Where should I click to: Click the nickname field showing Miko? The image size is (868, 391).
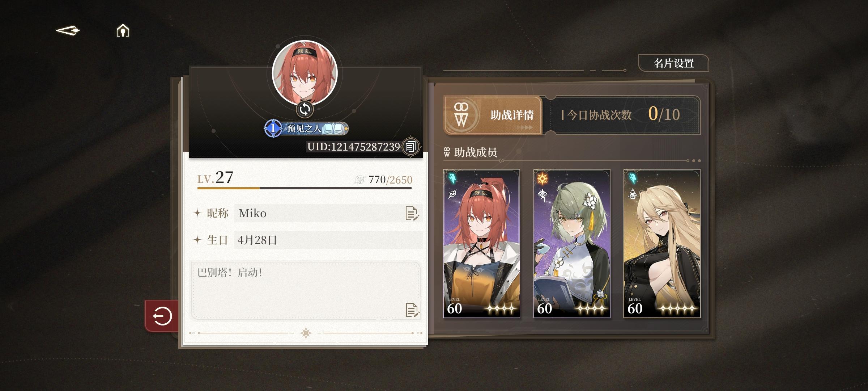pyautogui.click(x=328, y=213)
